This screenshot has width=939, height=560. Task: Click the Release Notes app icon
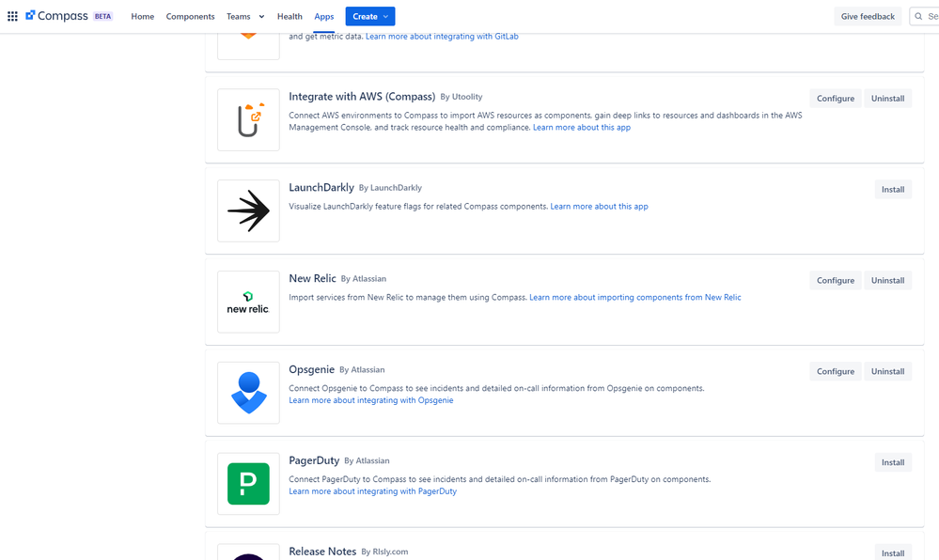pyautogui.click(x=247, y=552)
